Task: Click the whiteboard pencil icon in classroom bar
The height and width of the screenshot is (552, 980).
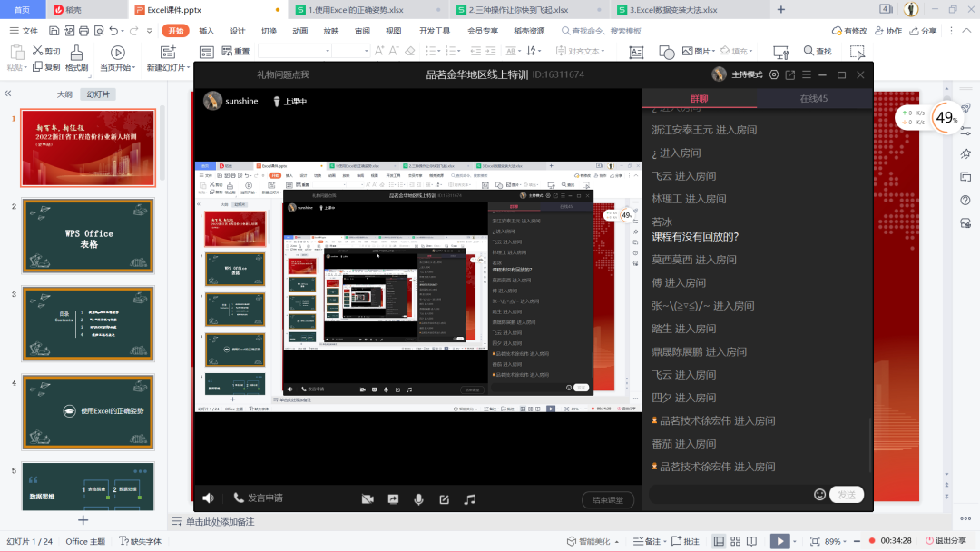Action: [445, 498]
